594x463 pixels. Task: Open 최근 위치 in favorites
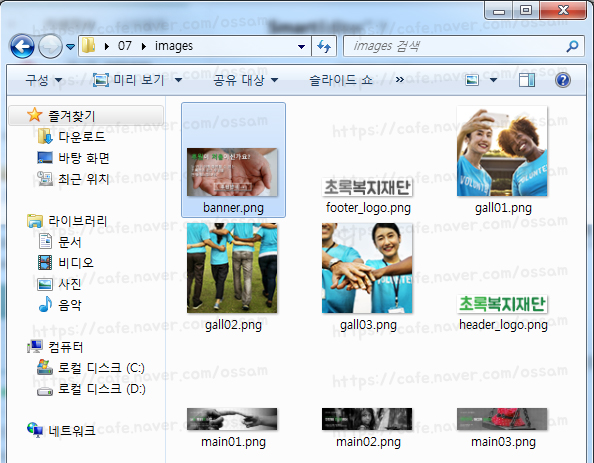tap(84, 179)
